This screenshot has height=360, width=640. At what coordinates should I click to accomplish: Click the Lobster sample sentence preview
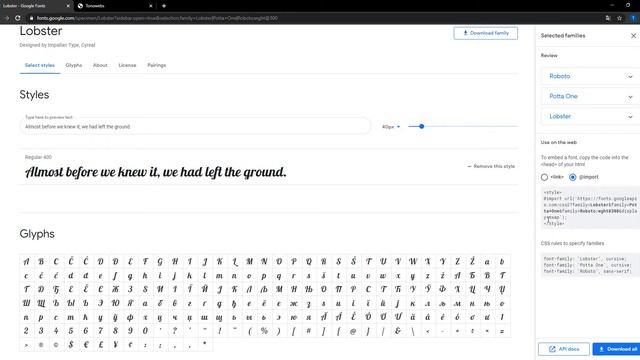click(x=156, y=172)
